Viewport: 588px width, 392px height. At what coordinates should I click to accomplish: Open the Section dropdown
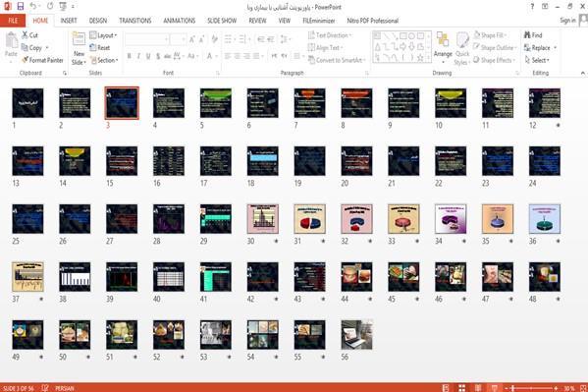tap(103, 60)
